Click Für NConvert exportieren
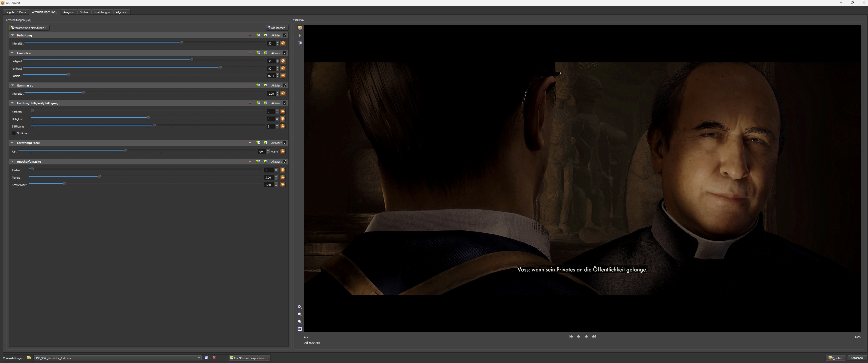 pos(249,358)
